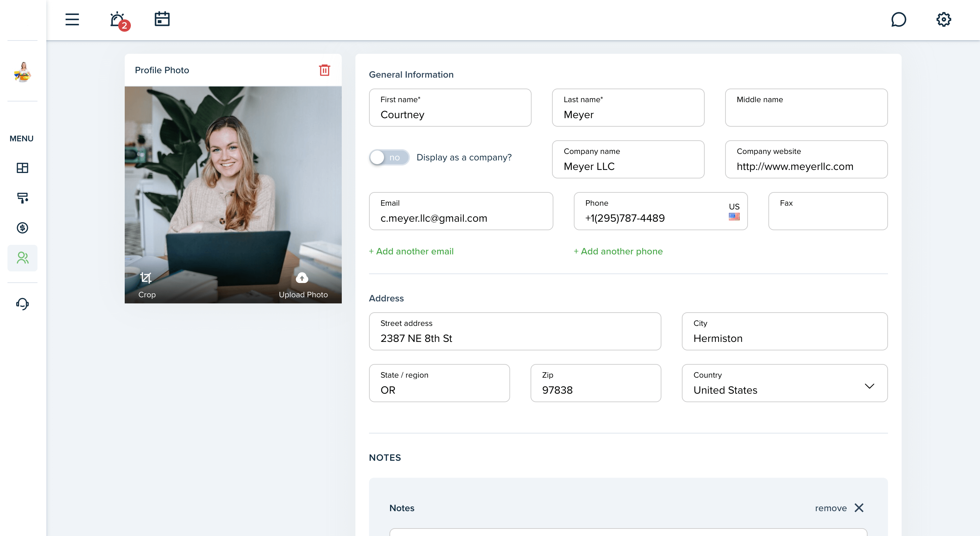Open the dashboard grid icon in sidebar
This screenshot has width=980, height=536.
coord(22,168)
